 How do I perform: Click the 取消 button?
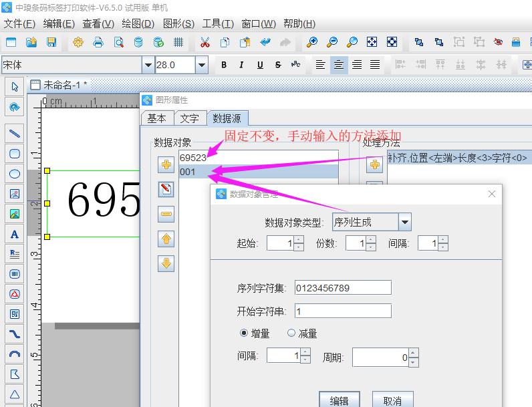[x=392, y=400]
